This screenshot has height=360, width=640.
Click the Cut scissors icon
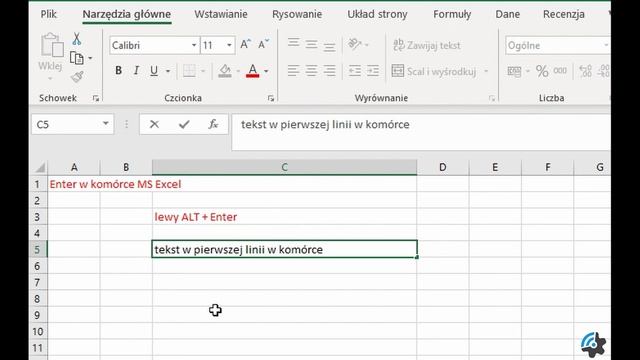click(76, 39)
